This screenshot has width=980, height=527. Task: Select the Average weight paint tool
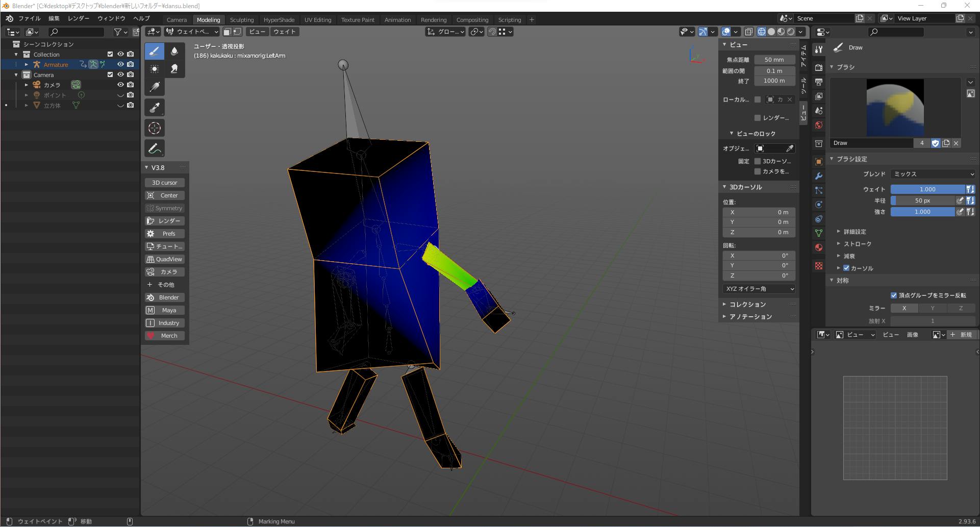(x=155, y=68)
